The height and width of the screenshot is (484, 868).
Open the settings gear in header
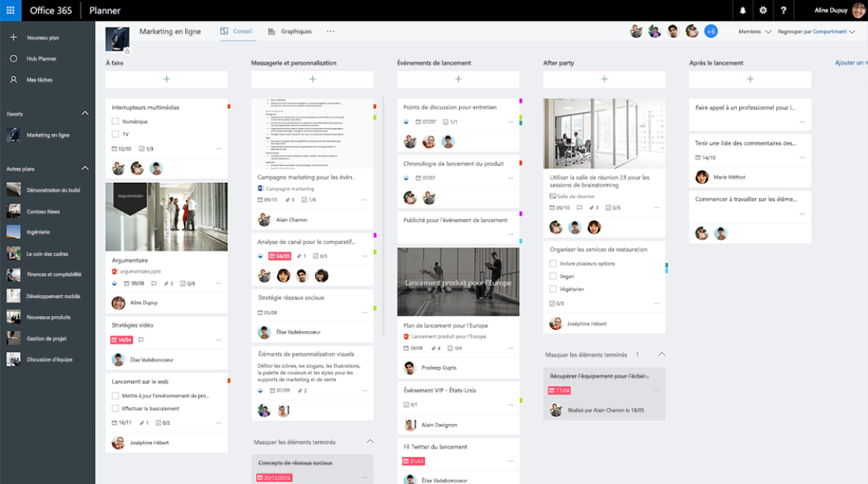pos(763,10)
